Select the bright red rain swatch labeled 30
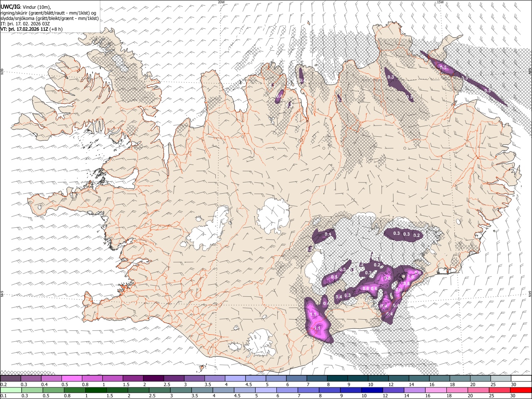 [521, 390]
